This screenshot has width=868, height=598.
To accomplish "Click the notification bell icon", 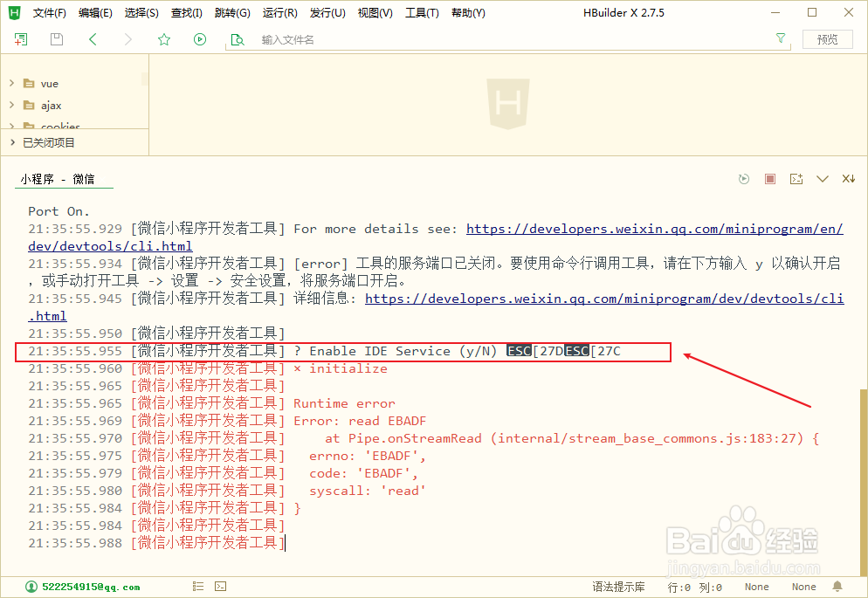I will pyautogui.click(x=837, y=587).
